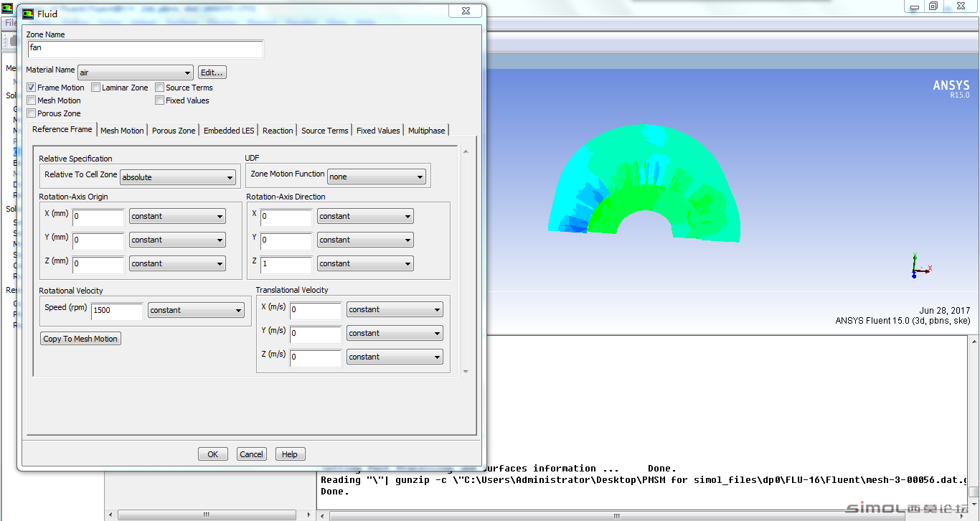Click the Cancel button in the Fluid dialog
This screenshot has width=980, height=521.
pos(251,454)
